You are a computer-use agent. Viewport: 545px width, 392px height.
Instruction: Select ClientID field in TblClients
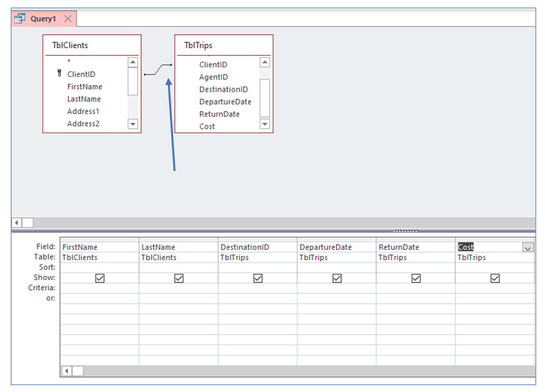81,74
